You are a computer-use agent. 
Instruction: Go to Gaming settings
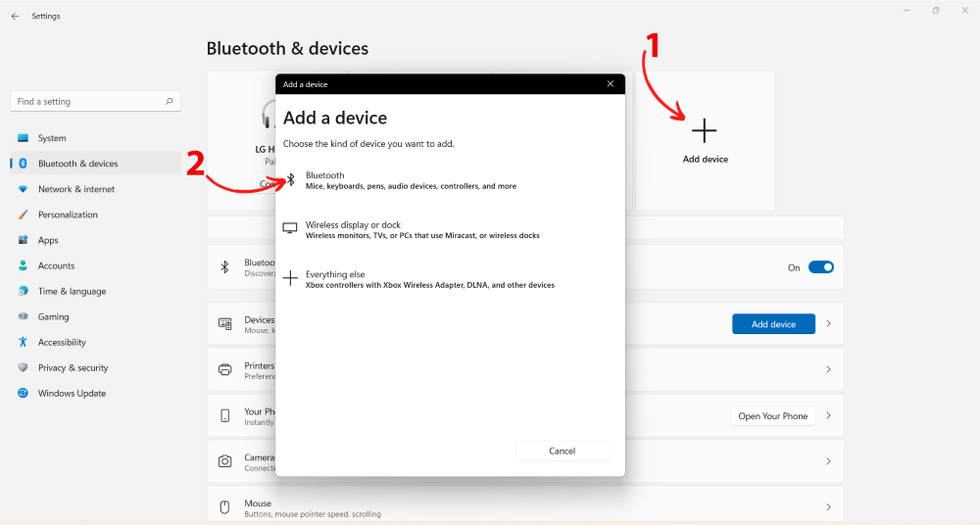click(96, 317)
